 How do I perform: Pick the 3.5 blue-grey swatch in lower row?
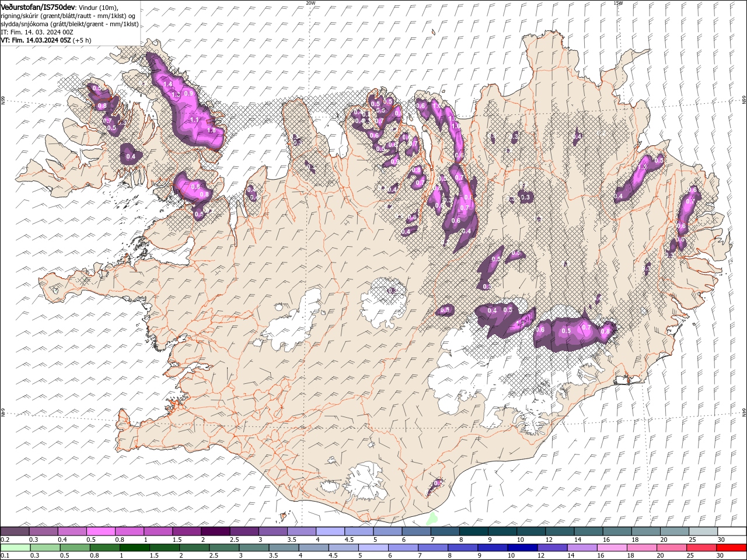284,548
